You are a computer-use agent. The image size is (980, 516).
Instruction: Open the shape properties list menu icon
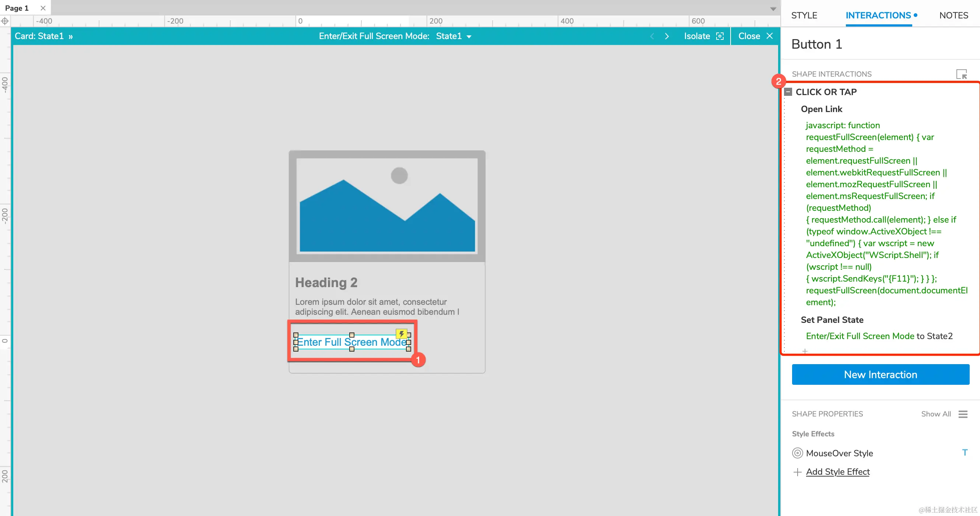pos(962,414)
